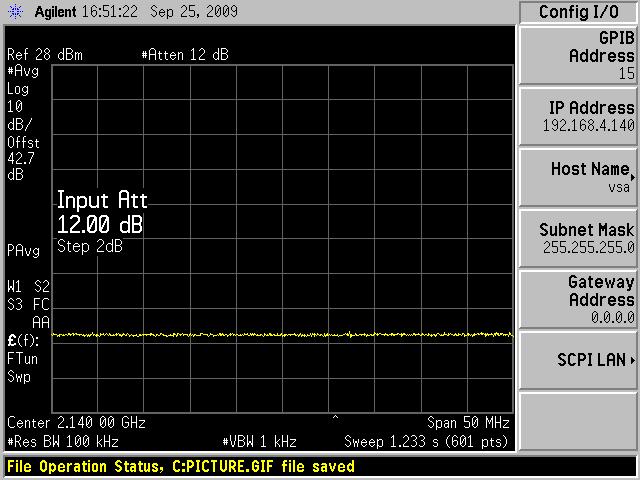The width and height of the screenshot is (640, 480).
Task: Click the center frequency caret marker
Action: pyautogui.click(x=335, y=416)
